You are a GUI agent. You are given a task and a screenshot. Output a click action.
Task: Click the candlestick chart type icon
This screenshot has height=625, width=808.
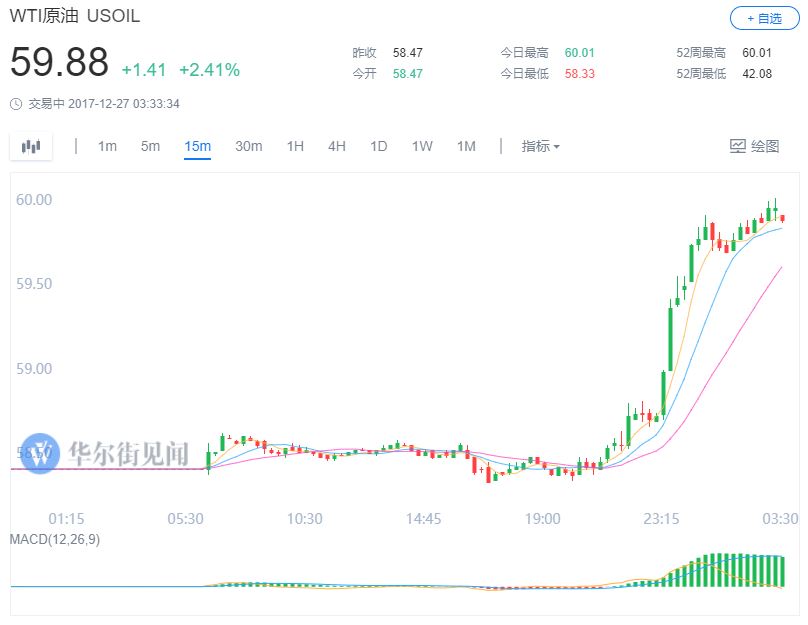pos(31,146)
